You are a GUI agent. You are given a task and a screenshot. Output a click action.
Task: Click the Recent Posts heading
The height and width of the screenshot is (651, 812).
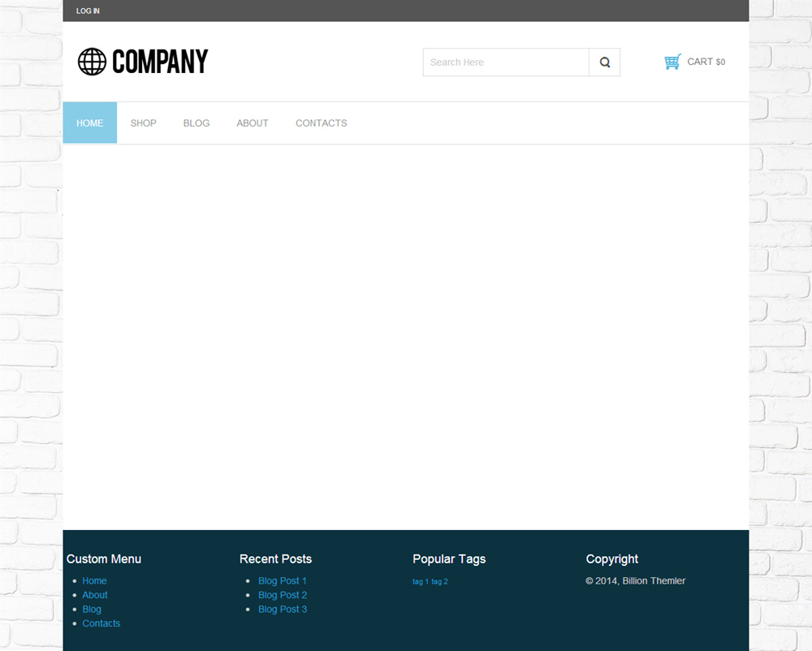click(275, 559)
